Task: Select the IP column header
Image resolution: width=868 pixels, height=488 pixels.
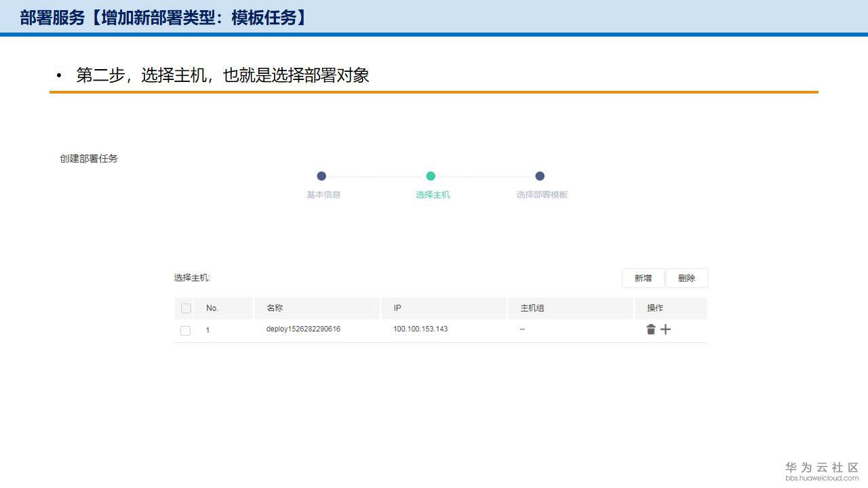Action: tap(397, 308)
